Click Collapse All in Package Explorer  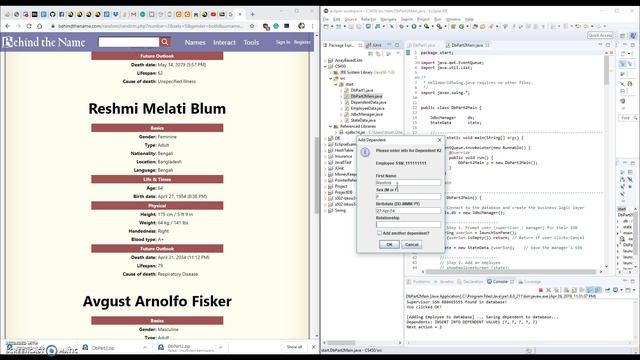pos(371,53)
